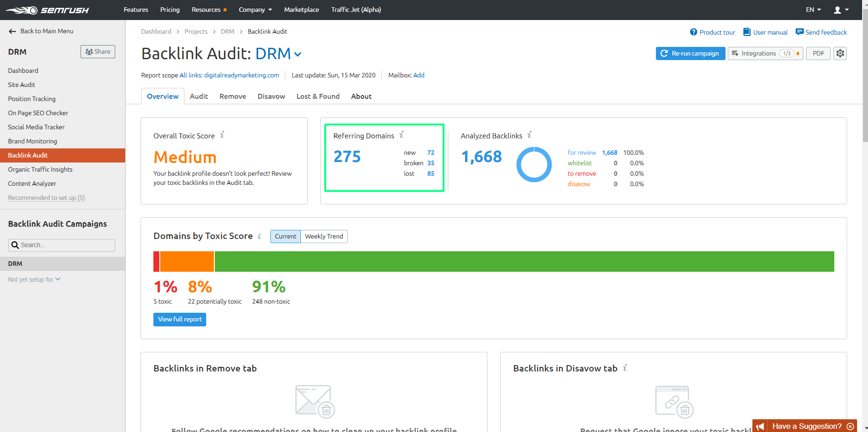Screen dimensions: 868x432
Task: Click the info icon beside Overall Toxic Score
Action: (x=222, y=135)
